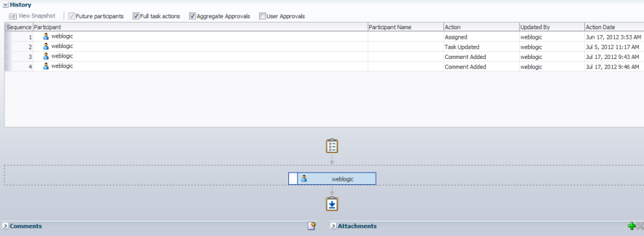
Task: Click the View Snapshot button
Action: 32,16
